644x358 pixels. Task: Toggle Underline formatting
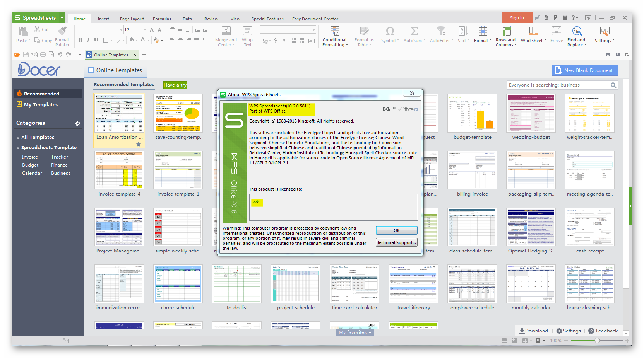96,40
